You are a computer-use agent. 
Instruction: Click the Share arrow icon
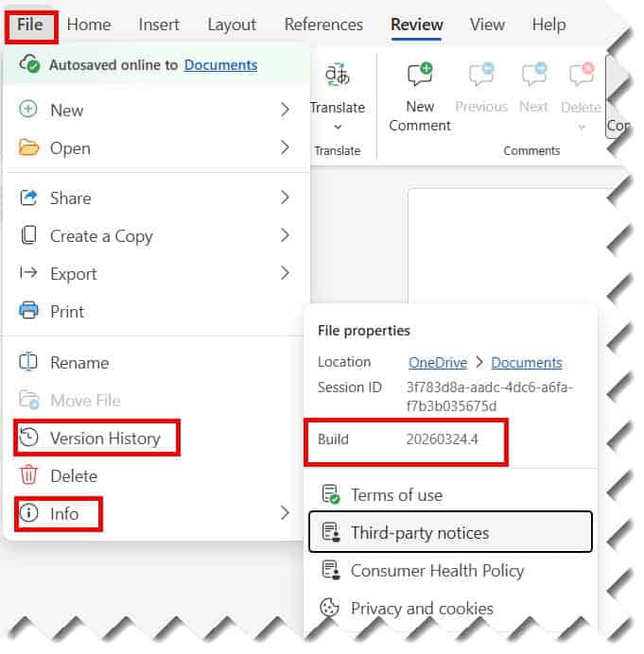pos(28,198)
